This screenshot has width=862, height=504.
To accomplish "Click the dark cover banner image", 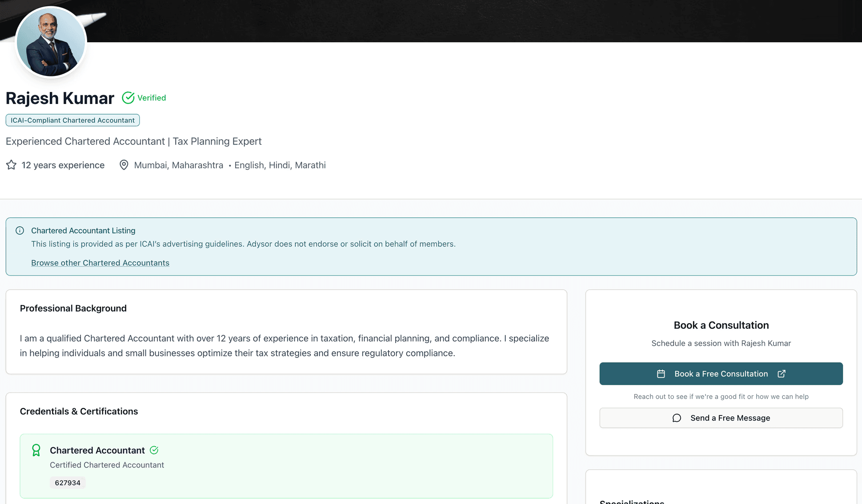I will [x=445, y=20].
